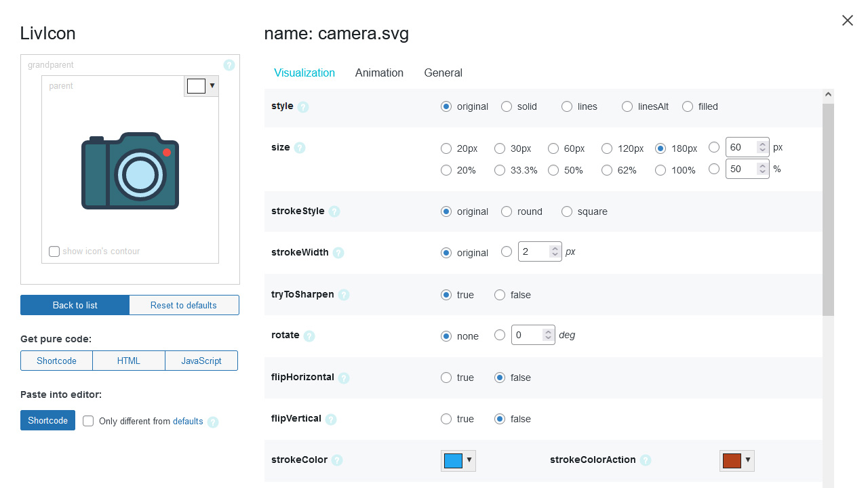The height and width of the screenshot is (488, 868).
Task: Click the strokeWidth help icon
Action: pyautogui.click(x=338, y=253)
